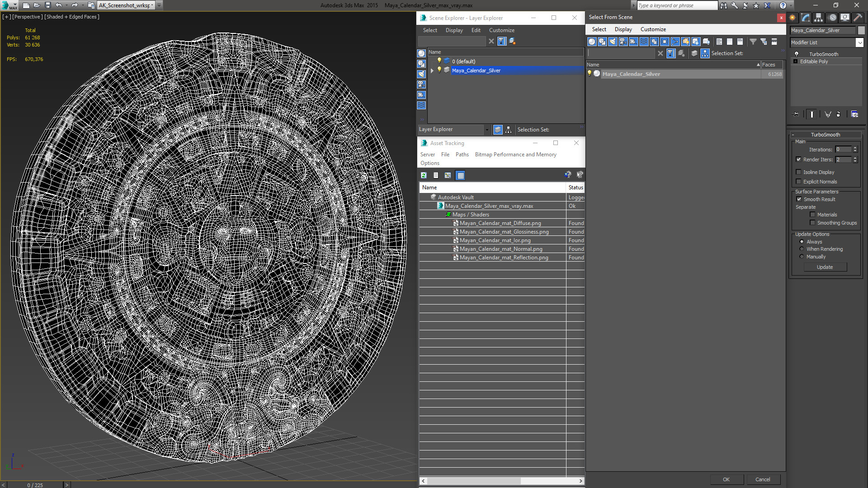
Task: Enable Separate by Smoothing Groups checkbox
Action: 812,223
